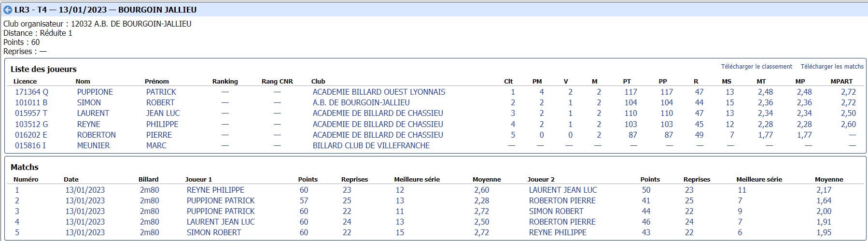Screen dimensions: 868x241
Task: Select licence 101011 B
Action: pos(31,102)
